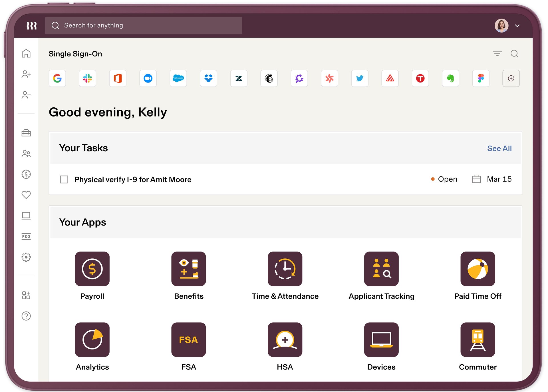Open the Payroll app
Image resolution: width=548 pixels, height=392 pixels.
pyautogui.click(x=92, y=269)
